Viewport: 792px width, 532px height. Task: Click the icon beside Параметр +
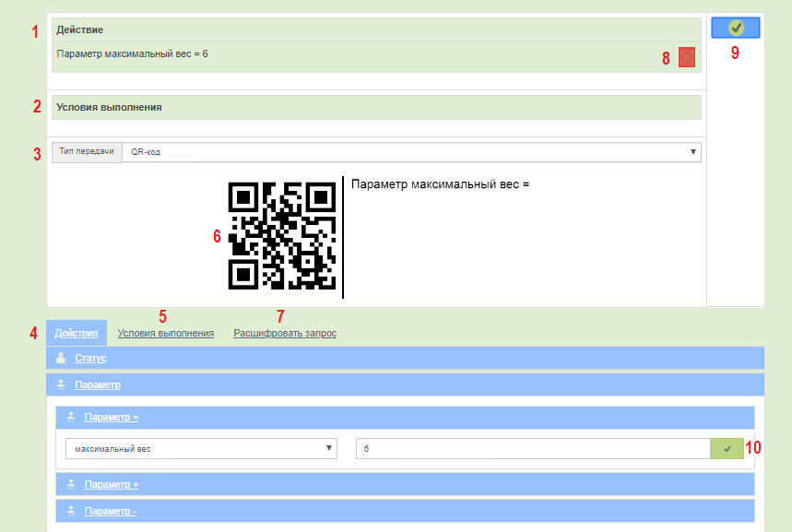[71, 484]
